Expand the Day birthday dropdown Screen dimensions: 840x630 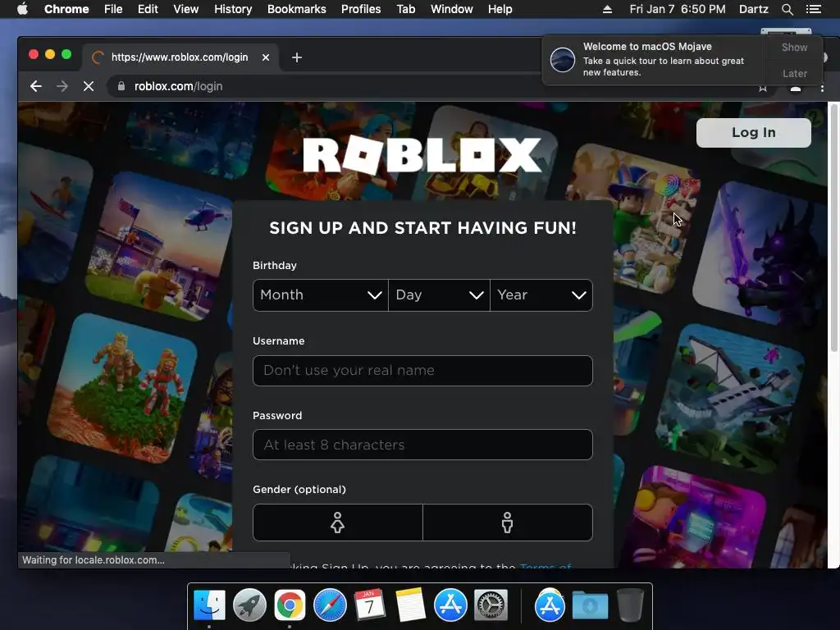pos(439,295)
